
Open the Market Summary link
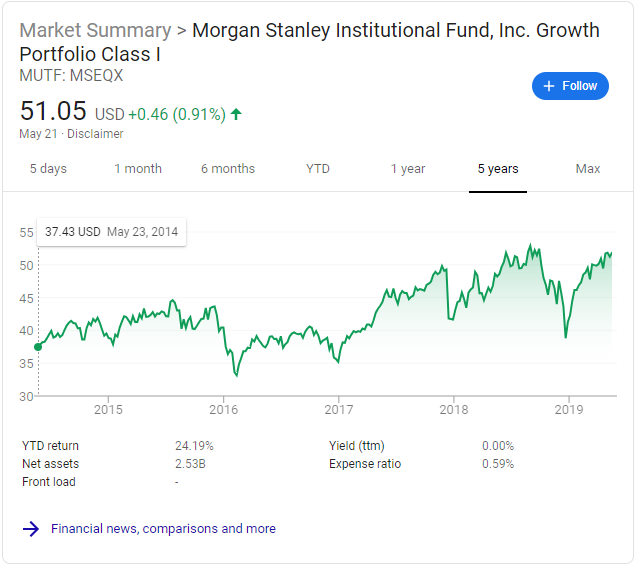point(95,30)
